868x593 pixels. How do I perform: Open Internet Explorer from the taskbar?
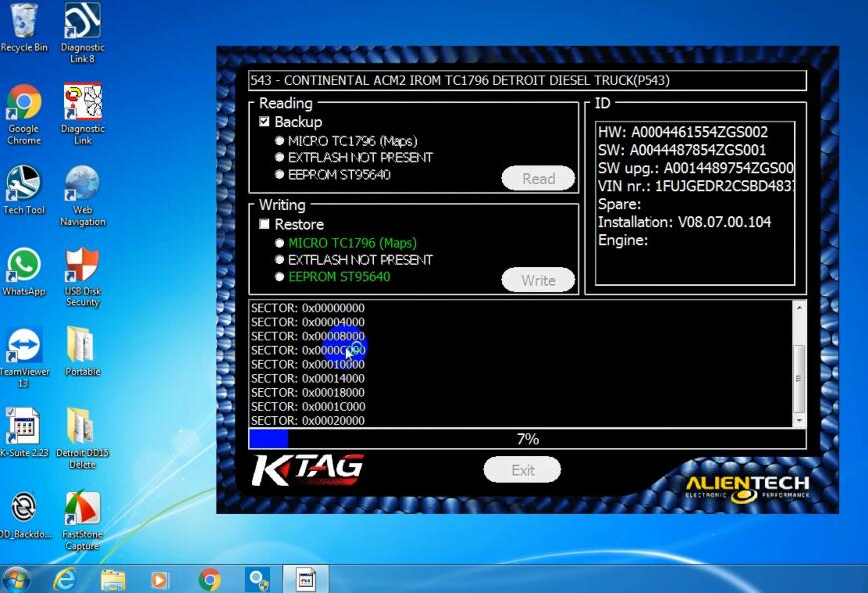(x=65, y=580)
